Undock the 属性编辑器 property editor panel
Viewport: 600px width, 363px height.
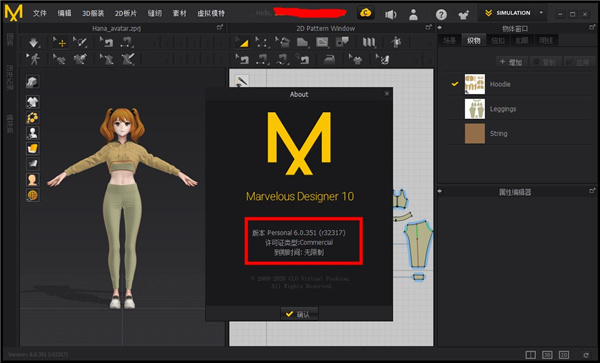[x=592, y=190]
